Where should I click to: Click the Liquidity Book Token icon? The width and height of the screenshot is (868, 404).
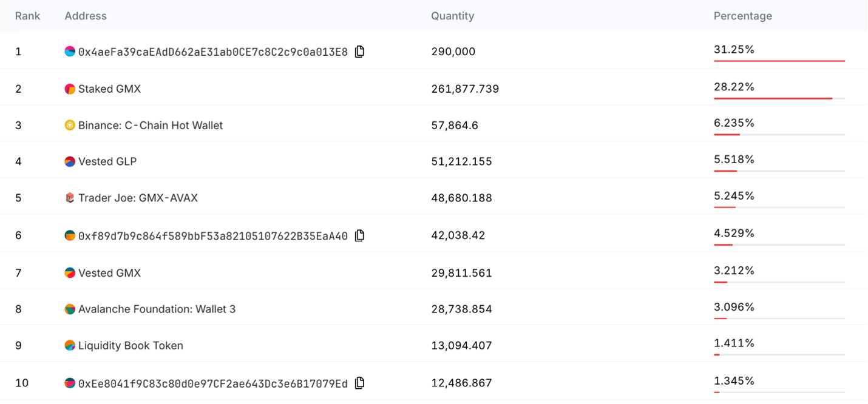tap(70, 345)
